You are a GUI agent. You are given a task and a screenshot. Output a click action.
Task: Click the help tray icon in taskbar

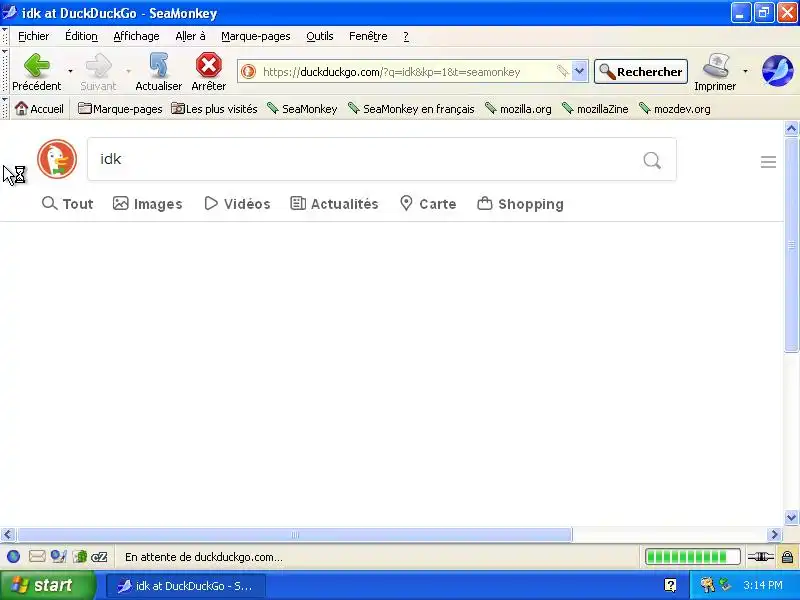click(x=670, y=585)
